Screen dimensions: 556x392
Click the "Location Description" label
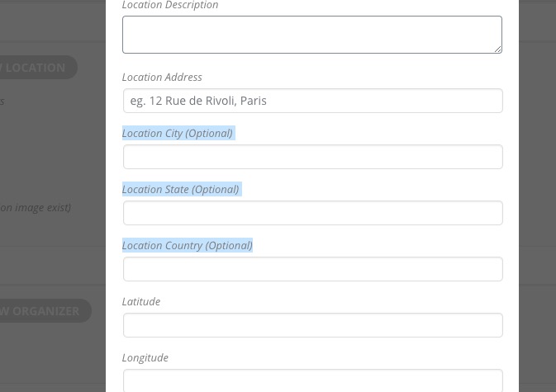click(170, 6)
